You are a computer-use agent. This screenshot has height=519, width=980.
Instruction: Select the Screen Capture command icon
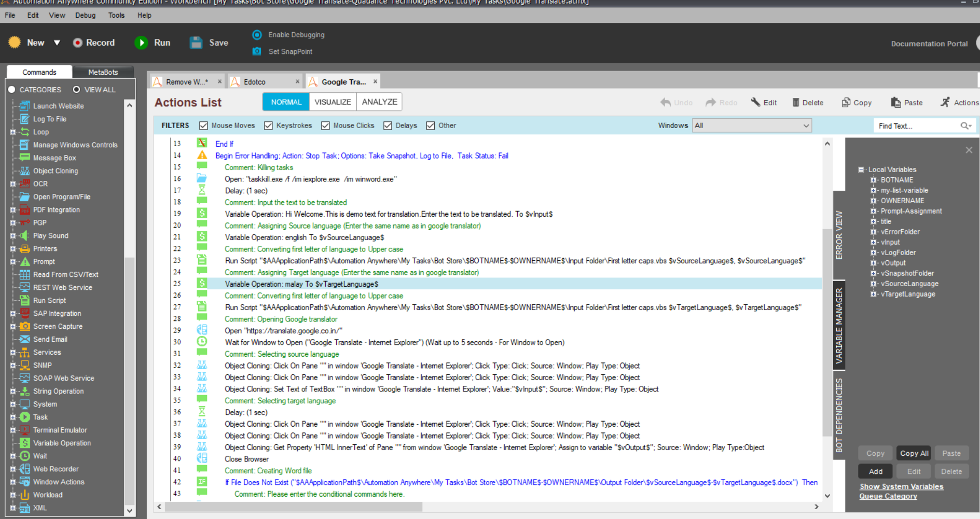(x=24, y=326)
